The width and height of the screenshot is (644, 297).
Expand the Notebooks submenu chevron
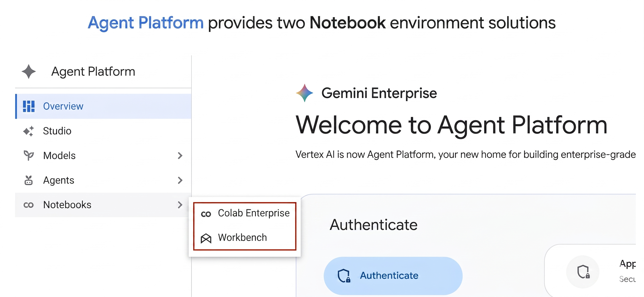(x=180, y=205)
